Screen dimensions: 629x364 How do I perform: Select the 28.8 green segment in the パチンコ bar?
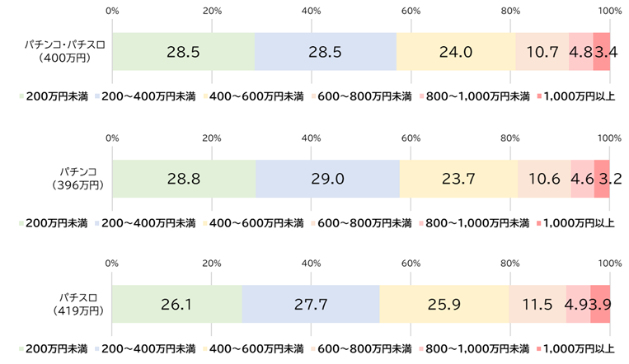[x=184, y=179]
